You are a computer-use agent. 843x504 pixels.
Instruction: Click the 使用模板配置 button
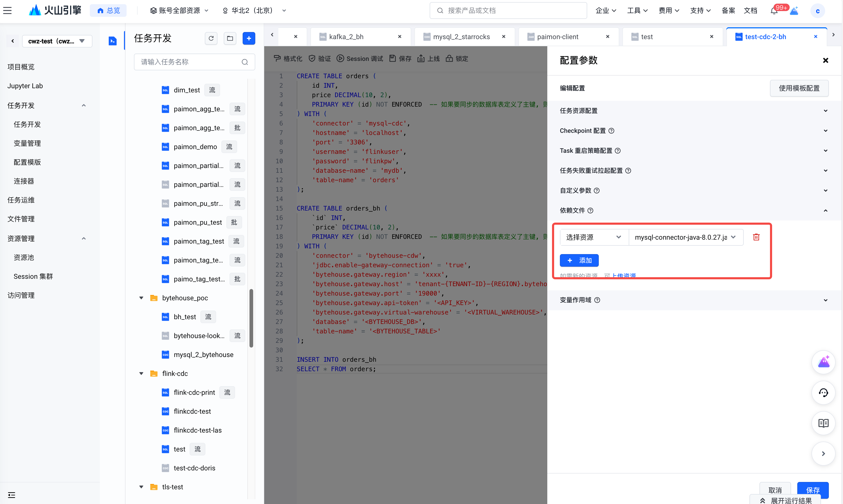799,88
